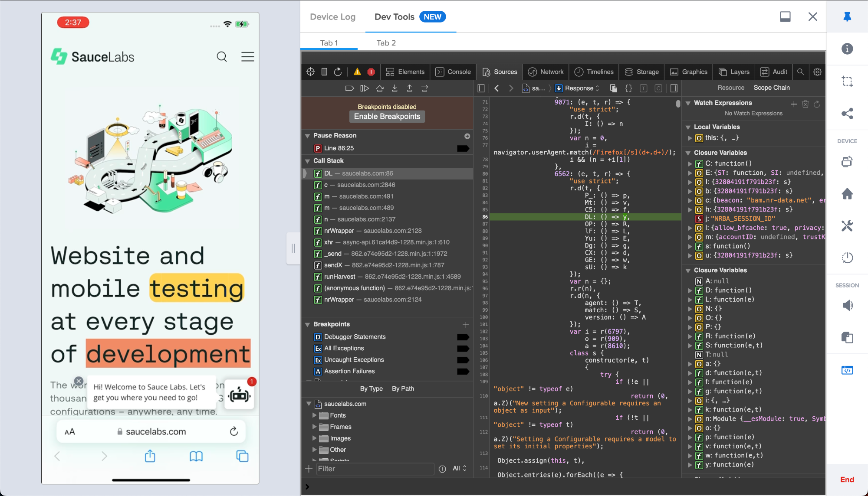Viewport: 868px width, 496px height.
Task: Expand the Fonts folder
Action: coord(315,415)
